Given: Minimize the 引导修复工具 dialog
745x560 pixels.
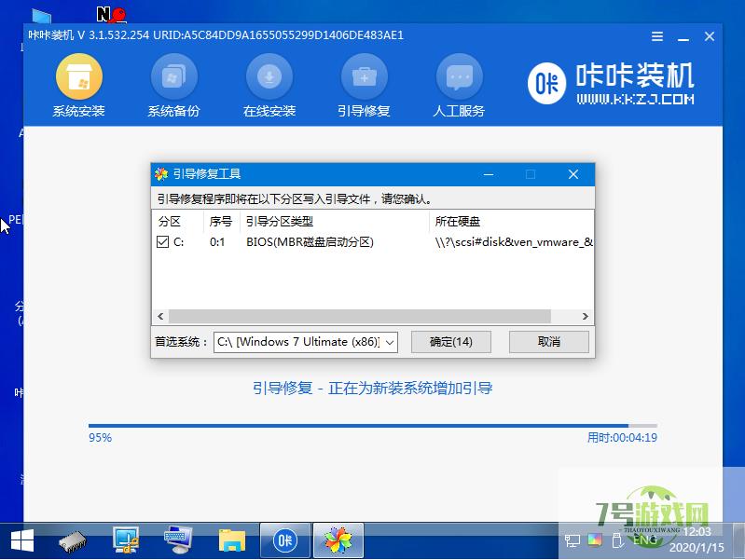Looking at the screenshot, I should pyautogui.click(x=489, y=174).
